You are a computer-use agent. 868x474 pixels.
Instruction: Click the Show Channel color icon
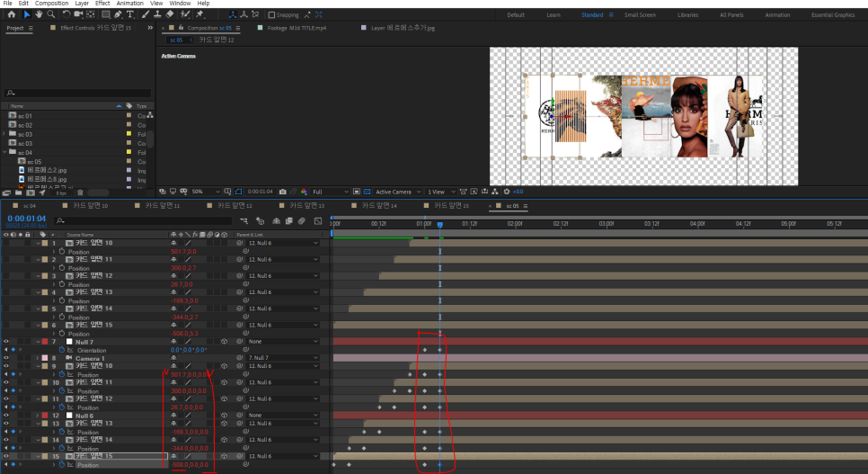pos(304,192)
